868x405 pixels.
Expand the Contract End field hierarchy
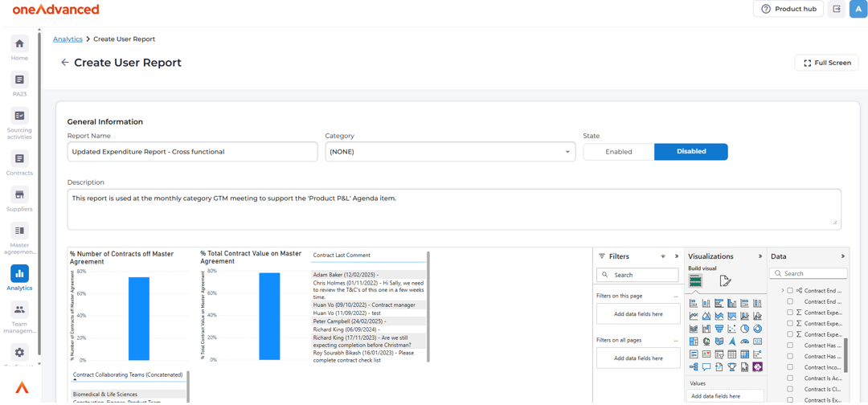pos(783,291)
